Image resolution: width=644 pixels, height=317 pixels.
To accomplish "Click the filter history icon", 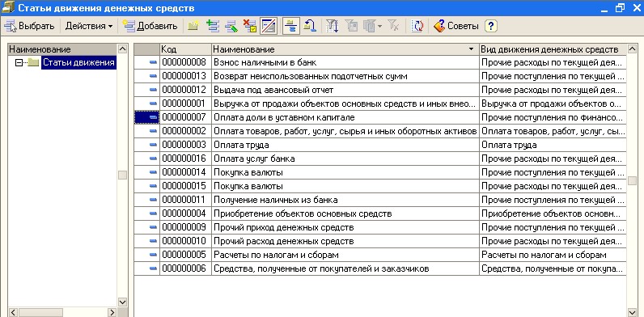I will 370,26.
